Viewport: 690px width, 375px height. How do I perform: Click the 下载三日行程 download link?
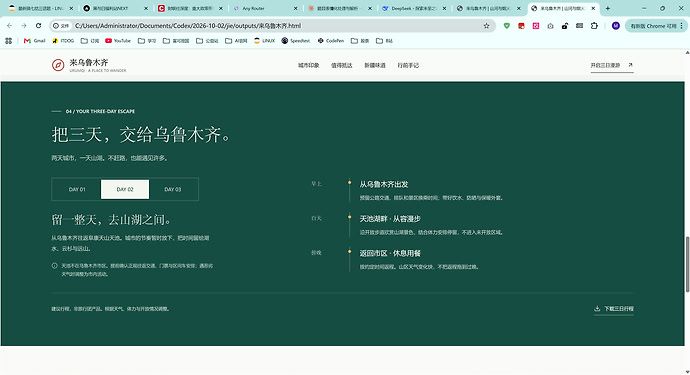(x=614, y=309)
